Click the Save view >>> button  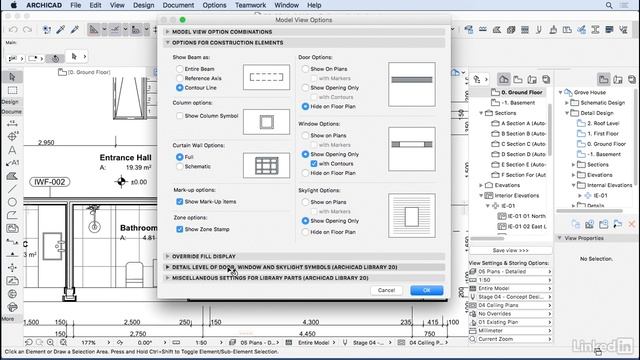pos(511,250)
